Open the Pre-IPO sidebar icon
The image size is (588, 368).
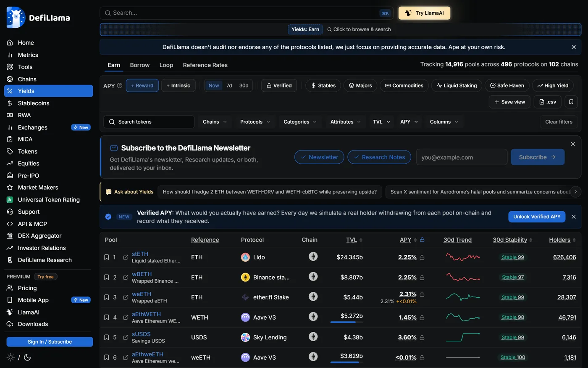coord(10,176)
